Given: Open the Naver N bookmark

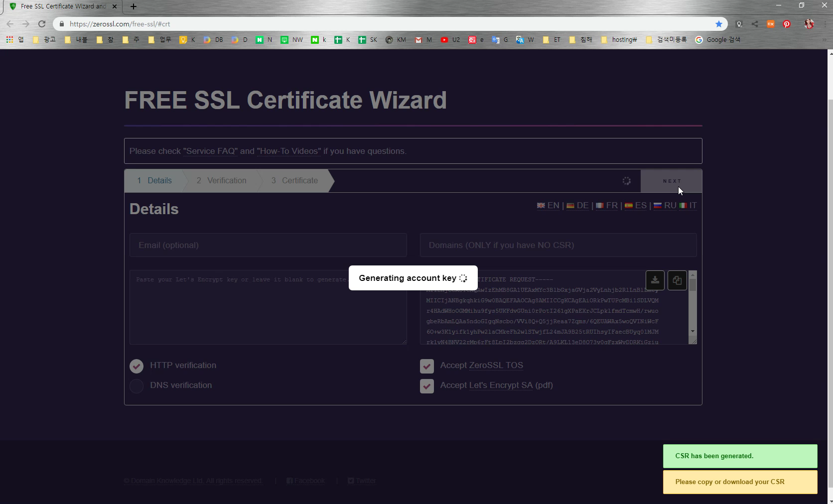Looking at the screenshot, I should 264,39.
